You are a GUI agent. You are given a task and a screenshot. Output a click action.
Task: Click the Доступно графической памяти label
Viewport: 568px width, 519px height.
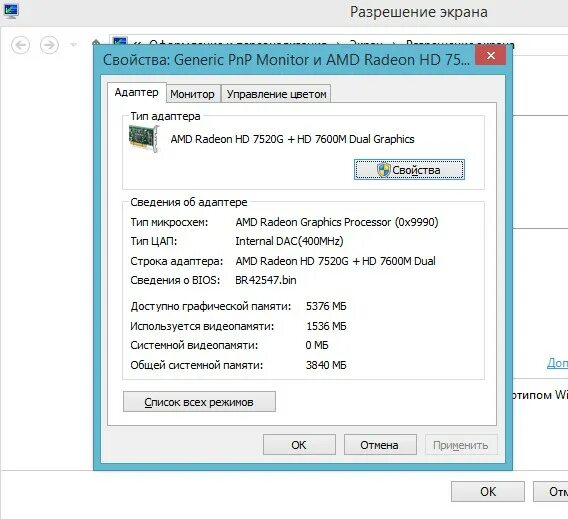pos(210,306)
